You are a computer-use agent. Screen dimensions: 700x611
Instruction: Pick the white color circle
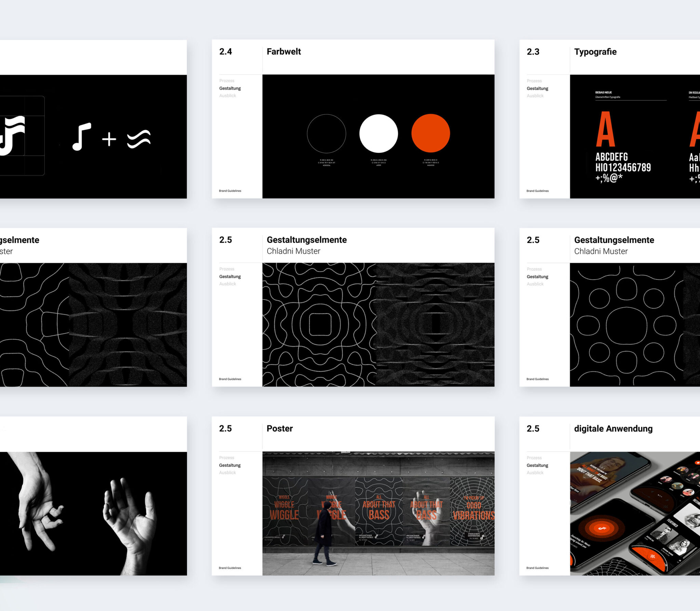click(379, 133)
